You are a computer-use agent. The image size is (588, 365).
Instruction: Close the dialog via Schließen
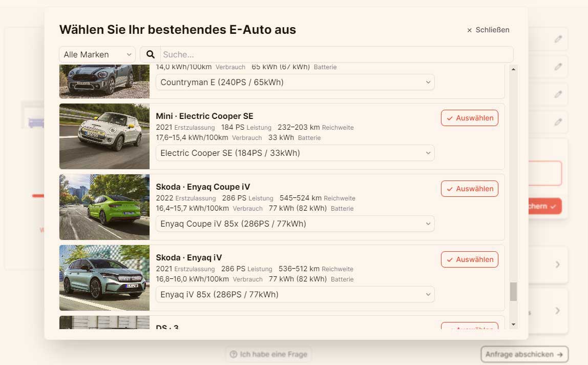488,30
